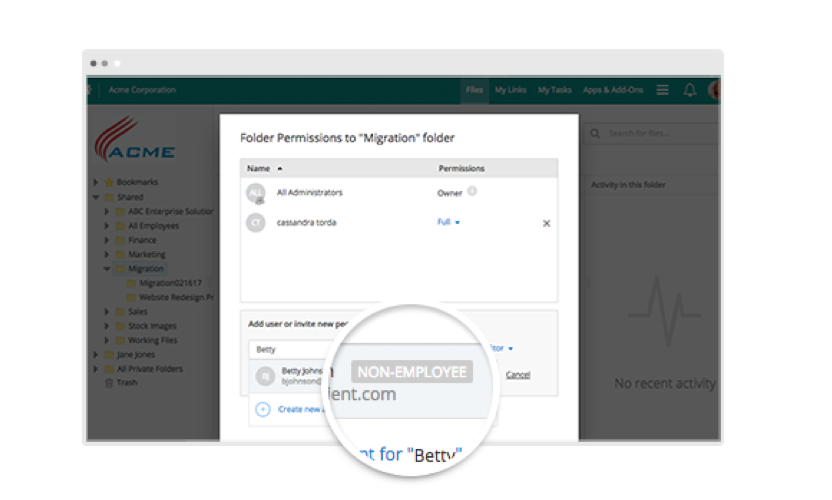The width and height of the screenshot is (832, 500).
Task: Select ABC Enterprise Solution folder
Action: (170, 211)
